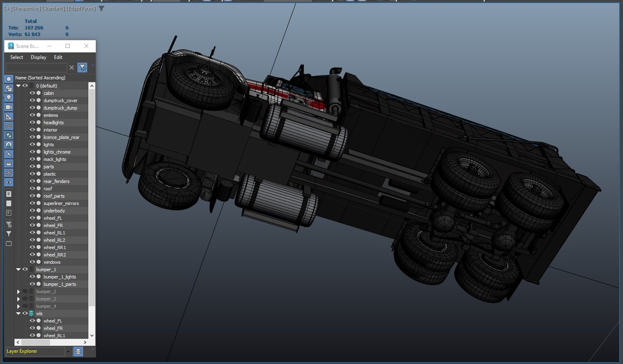Toggle visibility of underbody object
Viewport: 623px width, 364px height.
tap(32, 211)
